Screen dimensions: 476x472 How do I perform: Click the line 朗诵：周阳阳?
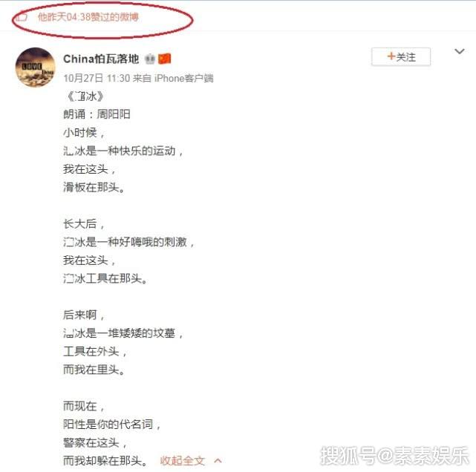pyautogui.click(x=97, y=114)
